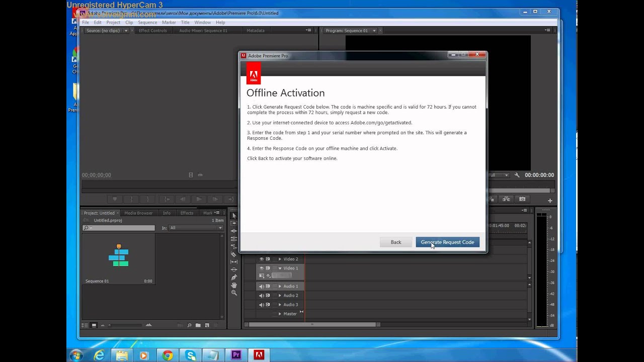Open Windows Start menu
The width and height of the screenshot is (644, 362).
(x=76, y=355)
